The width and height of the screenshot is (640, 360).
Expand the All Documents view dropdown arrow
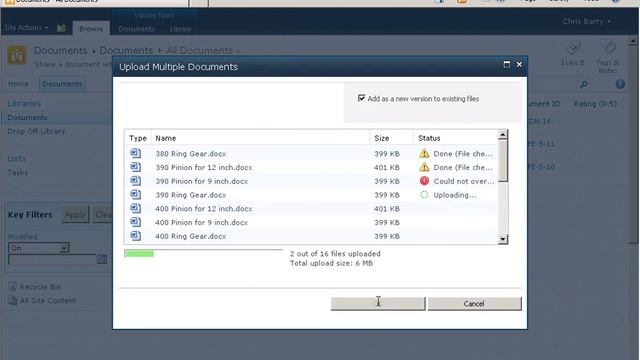tap(238, 52)
